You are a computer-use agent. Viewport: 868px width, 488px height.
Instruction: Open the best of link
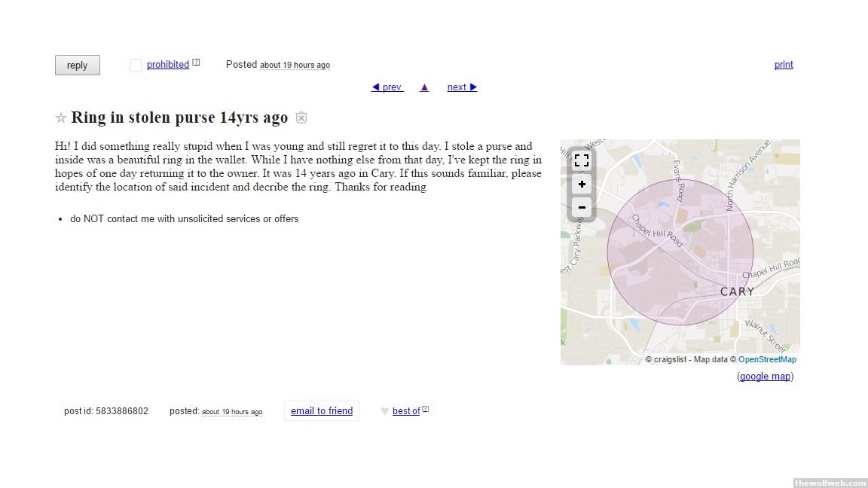(405, 411)
